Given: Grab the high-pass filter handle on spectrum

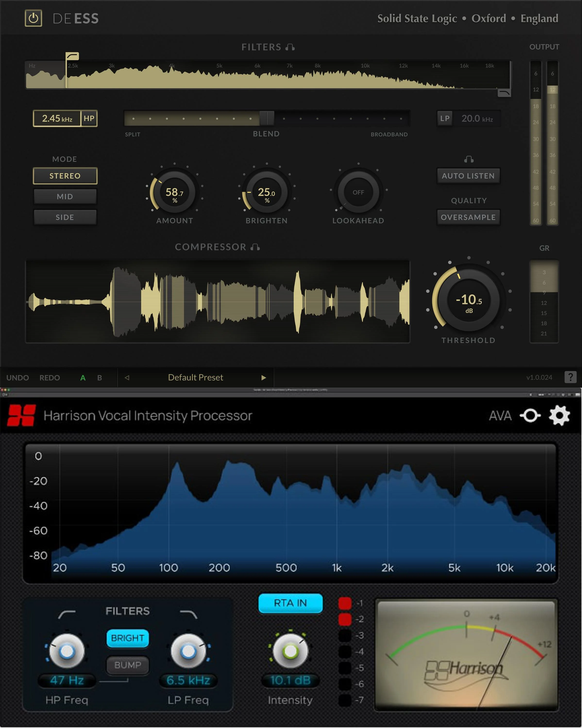Looking at the screenshot, I should coord(72,56).
